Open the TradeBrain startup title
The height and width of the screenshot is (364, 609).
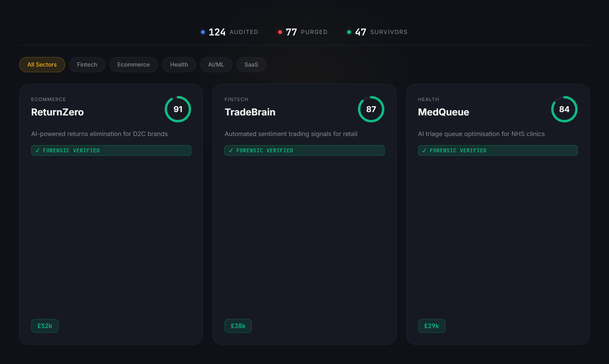pyautogui.click(x=250, y=112)
